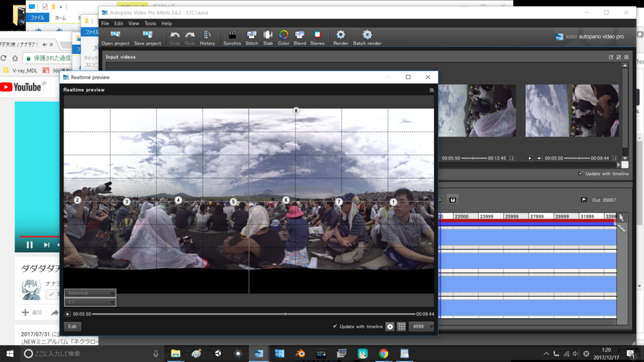This screenshot has width=644, height=362.
Task: Click the Redo arrow icon
Action: [190, 35]
